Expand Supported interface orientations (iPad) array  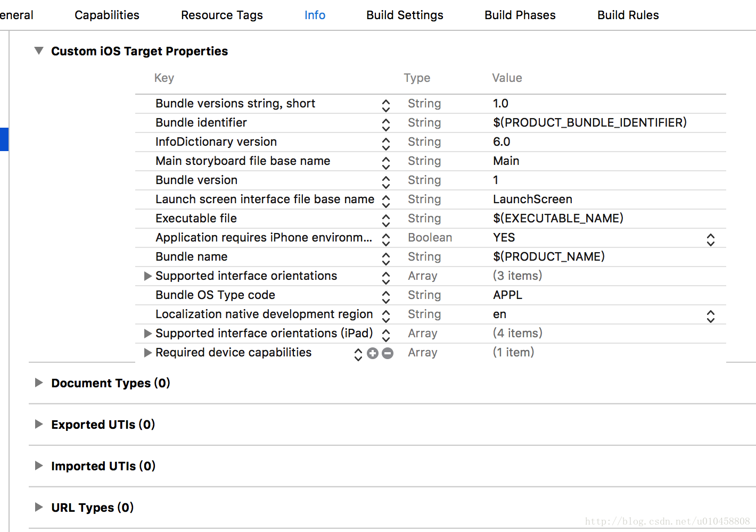148,334
